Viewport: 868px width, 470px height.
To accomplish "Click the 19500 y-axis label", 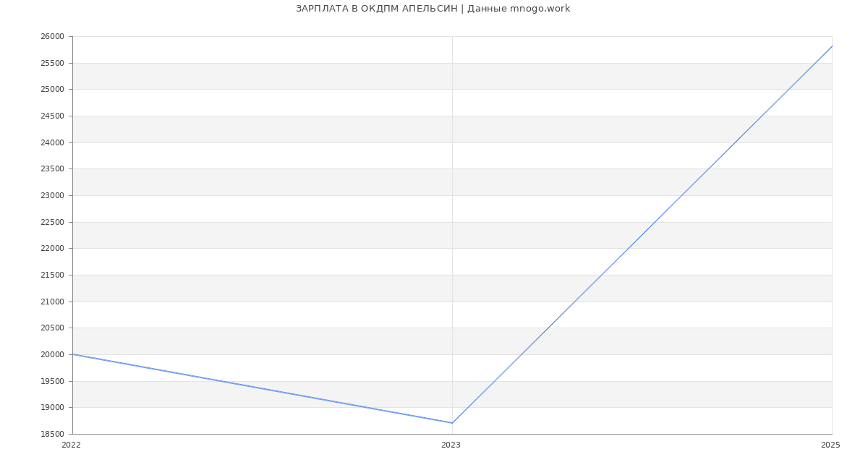I will point(52,381).
